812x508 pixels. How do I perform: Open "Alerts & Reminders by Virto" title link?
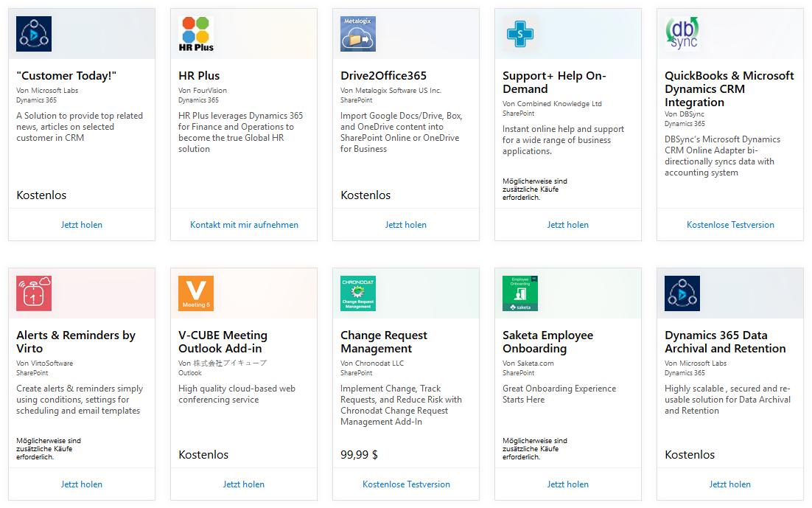click(x=76, y=342)
